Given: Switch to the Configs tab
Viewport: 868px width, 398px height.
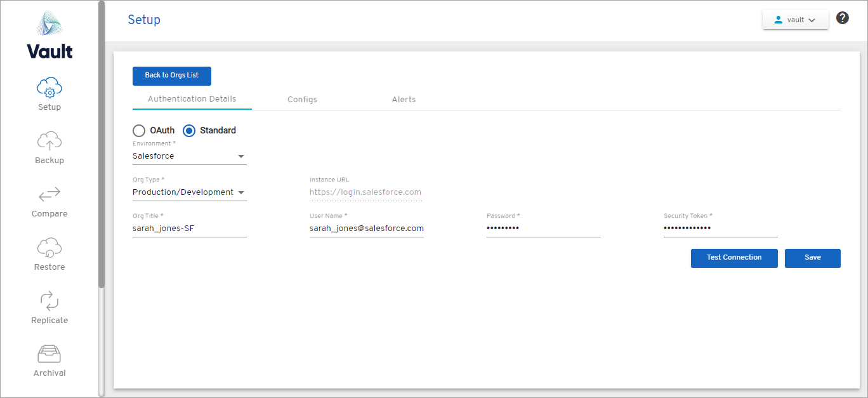Looking at the screenshot, I should 302,100.
